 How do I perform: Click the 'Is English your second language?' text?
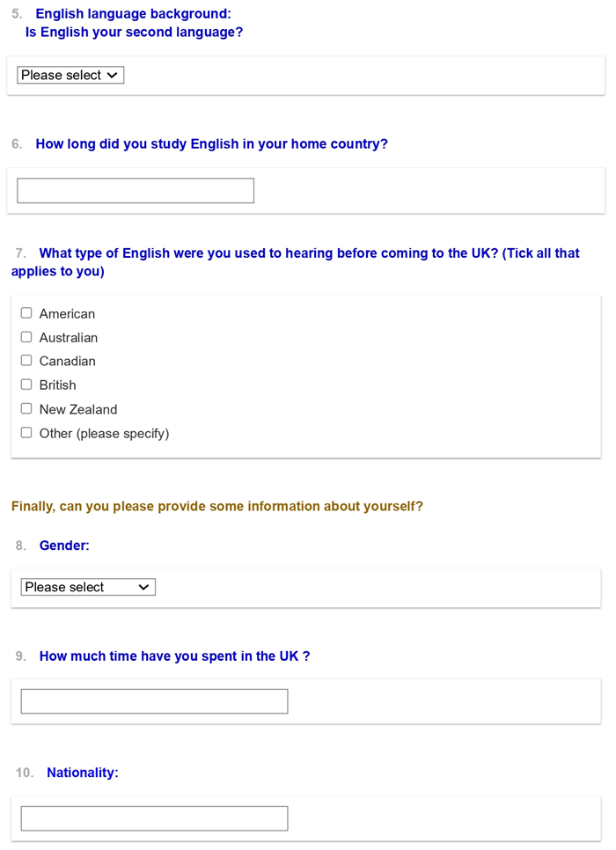pos(134,33)
